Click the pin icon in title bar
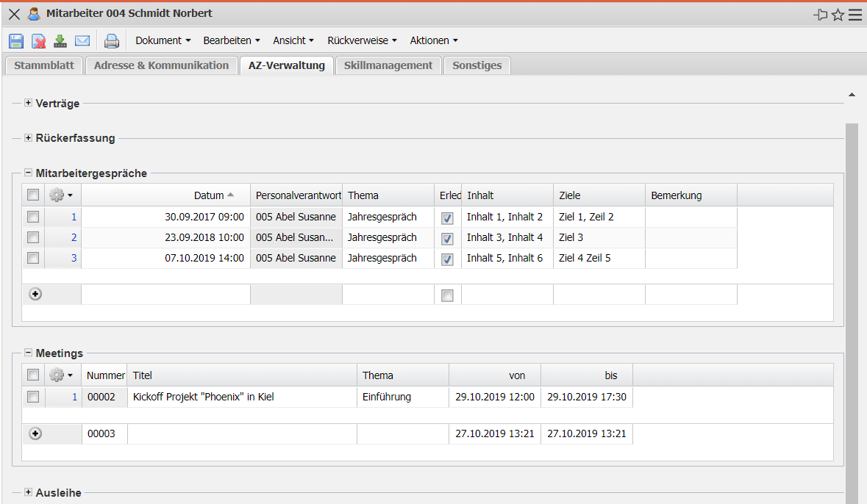The height and width of the screenshot is (504, 867). coord(821,15)
